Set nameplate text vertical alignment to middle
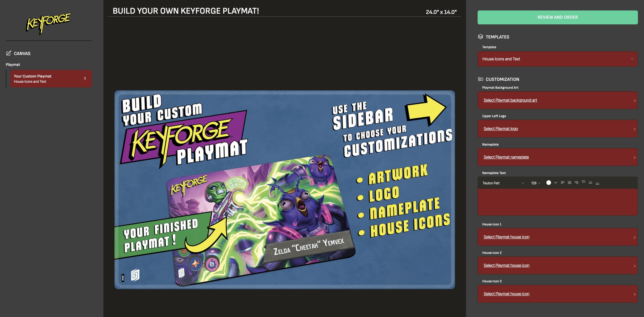This screenshot has width=644, height=317. point(590,183)
